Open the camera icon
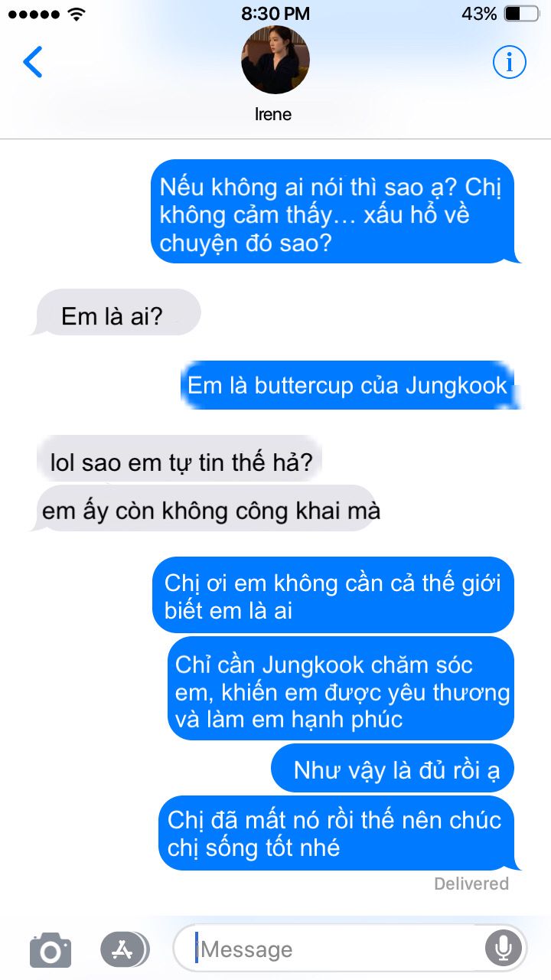Screen dimensions: 551x980 51,950
